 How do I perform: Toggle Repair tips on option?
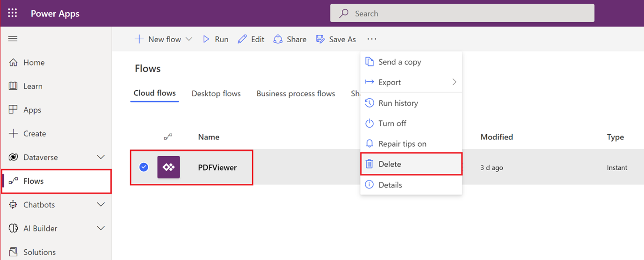[x=402, y=144]
